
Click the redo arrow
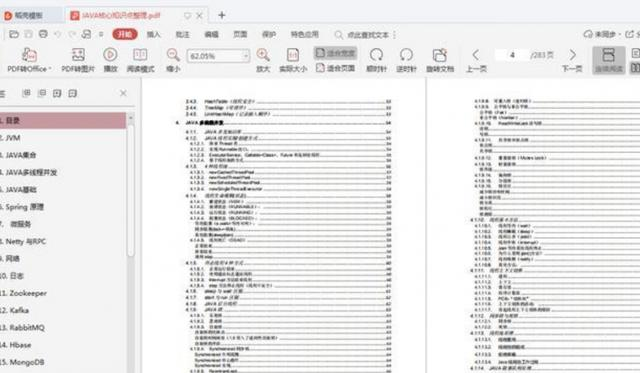(72, 34)
